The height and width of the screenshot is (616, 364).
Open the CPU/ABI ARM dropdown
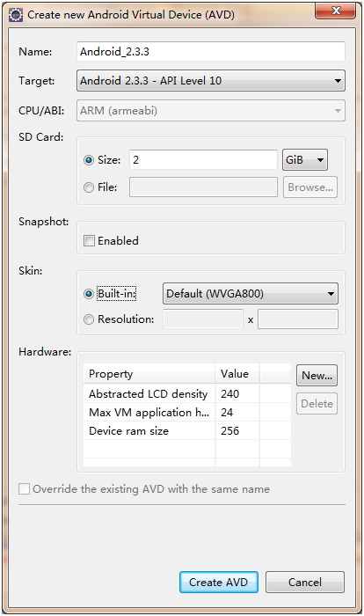point(211,110)
